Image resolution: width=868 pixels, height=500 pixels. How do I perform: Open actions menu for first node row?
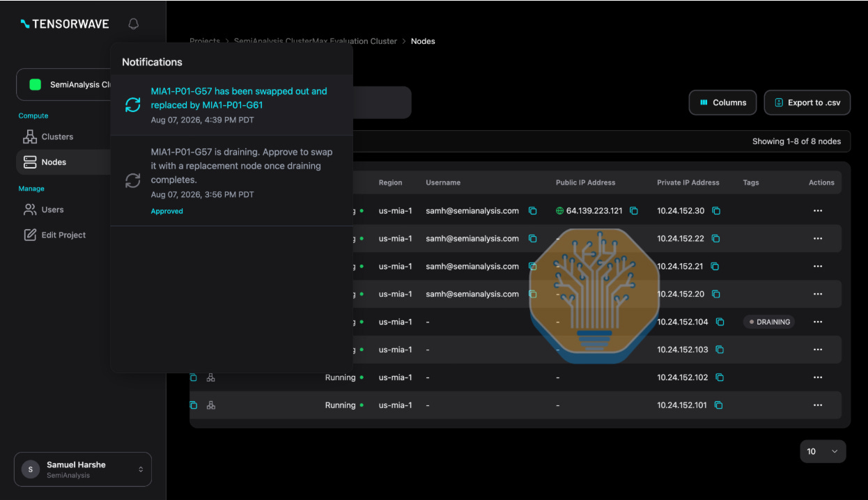(x=818, y=210)
